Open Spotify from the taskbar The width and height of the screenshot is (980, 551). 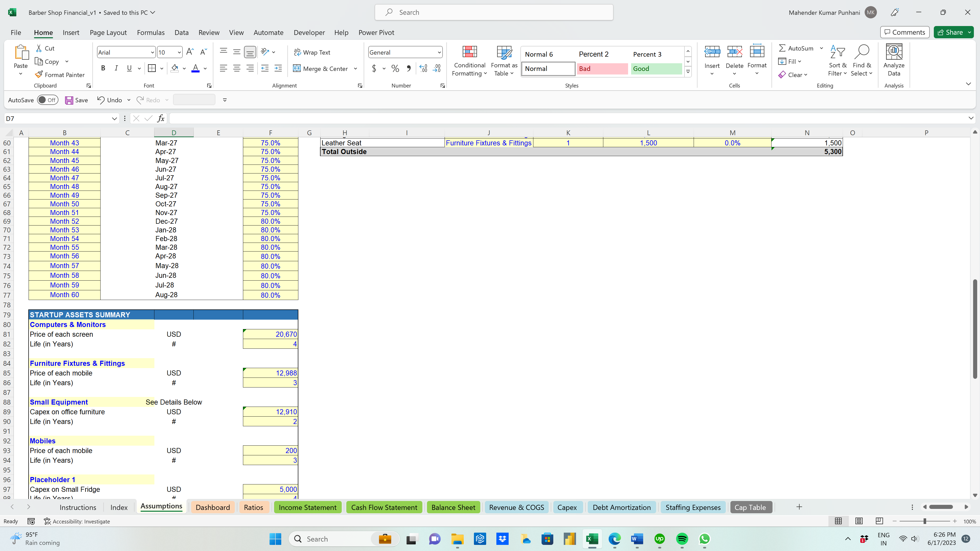682,539
